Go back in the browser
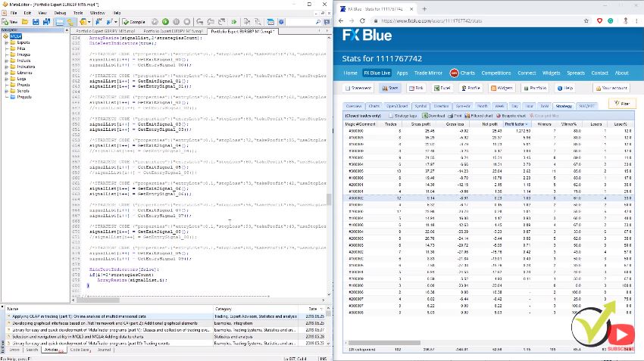Viewport: 644px width, 361px height. (x=341, y=20)
